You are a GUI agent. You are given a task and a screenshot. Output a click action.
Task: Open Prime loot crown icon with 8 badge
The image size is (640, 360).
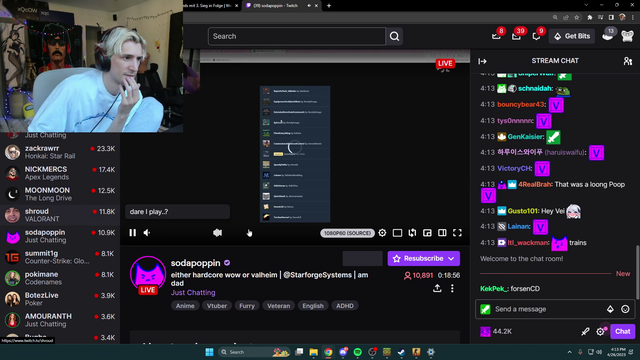coord(496,36)
